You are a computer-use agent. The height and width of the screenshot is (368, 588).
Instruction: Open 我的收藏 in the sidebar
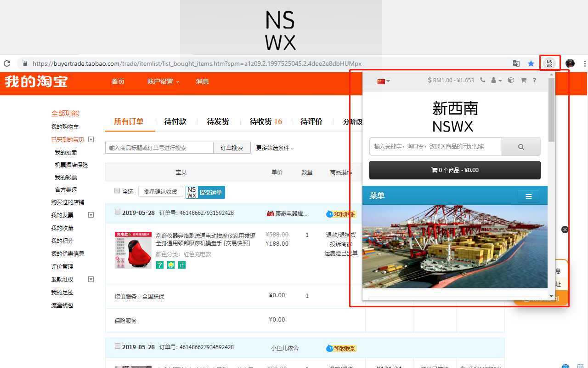(x=62, y=228)
